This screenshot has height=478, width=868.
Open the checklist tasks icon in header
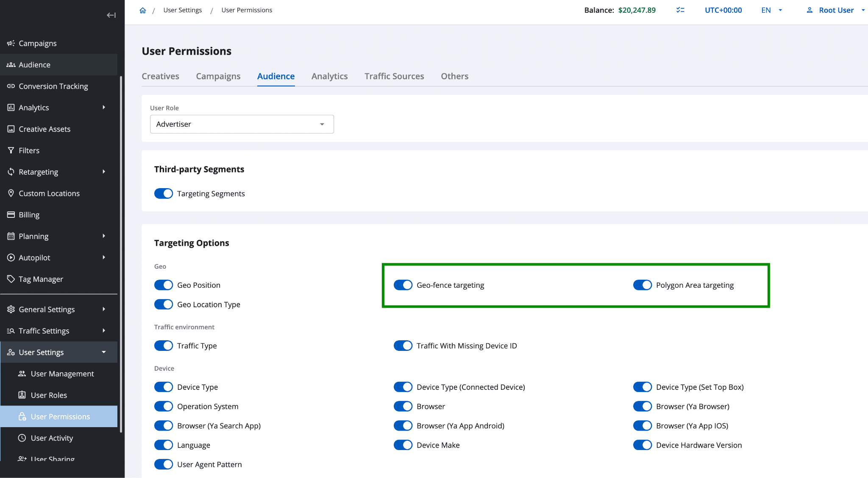click(x=680, y=10)
